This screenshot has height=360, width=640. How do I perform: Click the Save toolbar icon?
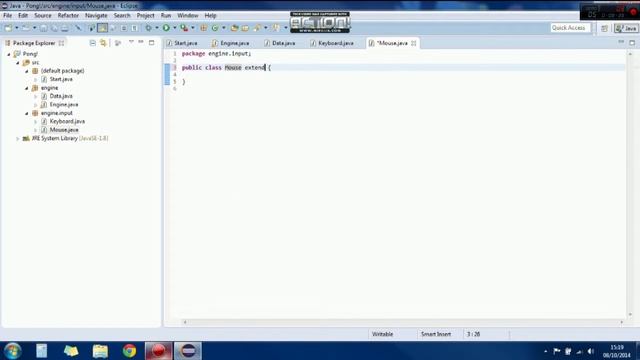click(43, 28)
